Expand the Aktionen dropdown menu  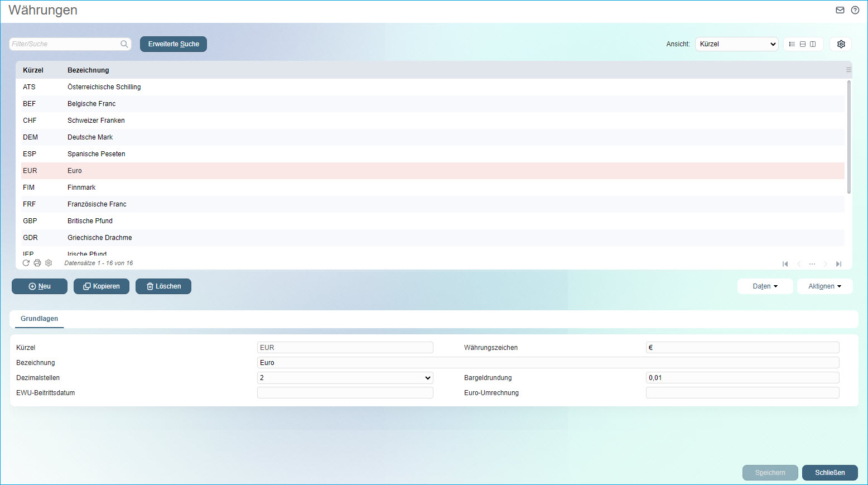point(824,286)
